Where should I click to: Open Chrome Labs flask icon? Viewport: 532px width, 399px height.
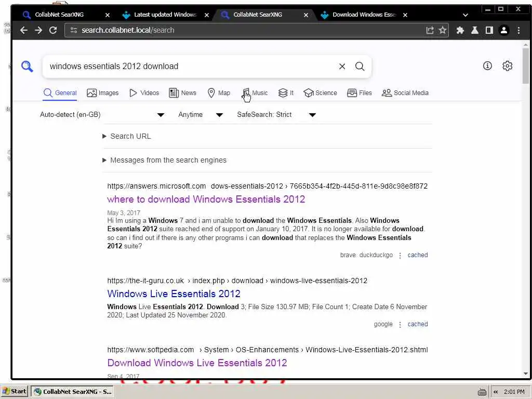point(475,30)
